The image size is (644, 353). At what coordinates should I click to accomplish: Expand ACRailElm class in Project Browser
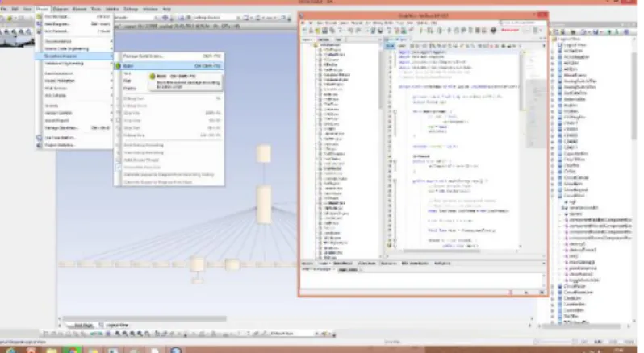pos(553,51)
